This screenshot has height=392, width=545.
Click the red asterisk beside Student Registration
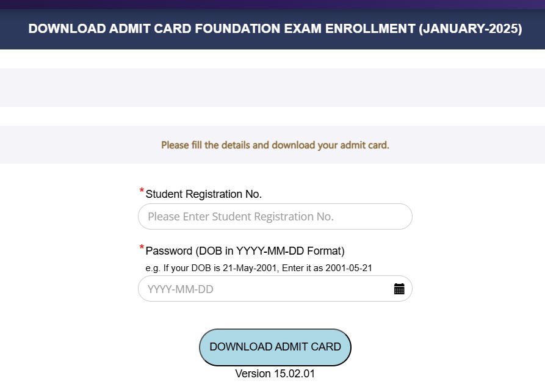[x=142, y=192]
